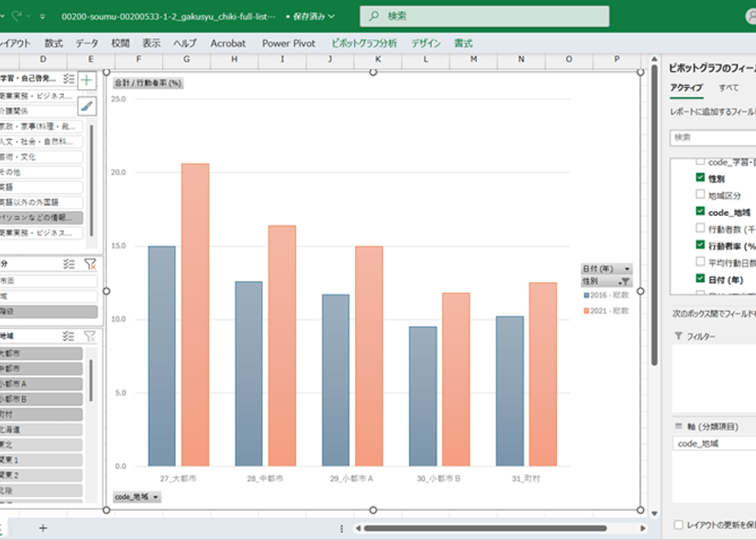Click the sheet tab bar splitter dots
Screen dimensions: 756x540
(x=341, y=529)
